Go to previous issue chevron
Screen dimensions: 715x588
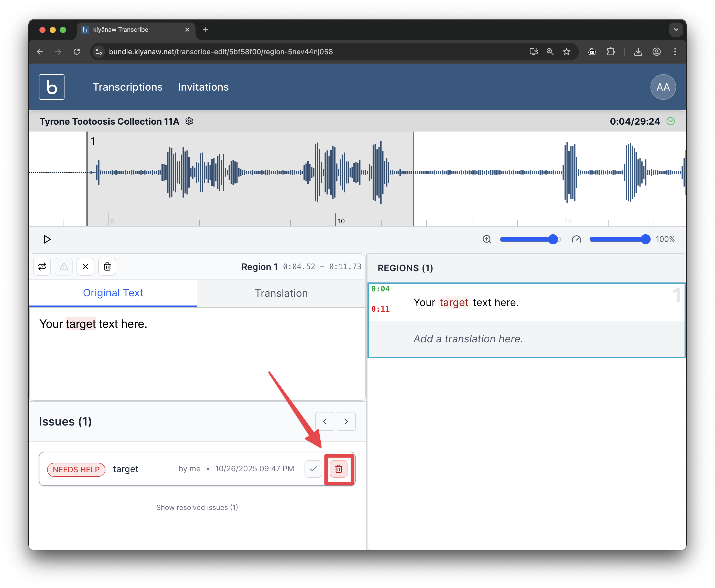[324, 421]
